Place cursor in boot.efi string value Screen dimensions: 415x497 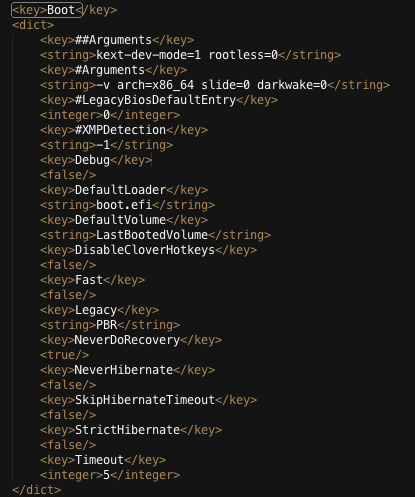124,205
